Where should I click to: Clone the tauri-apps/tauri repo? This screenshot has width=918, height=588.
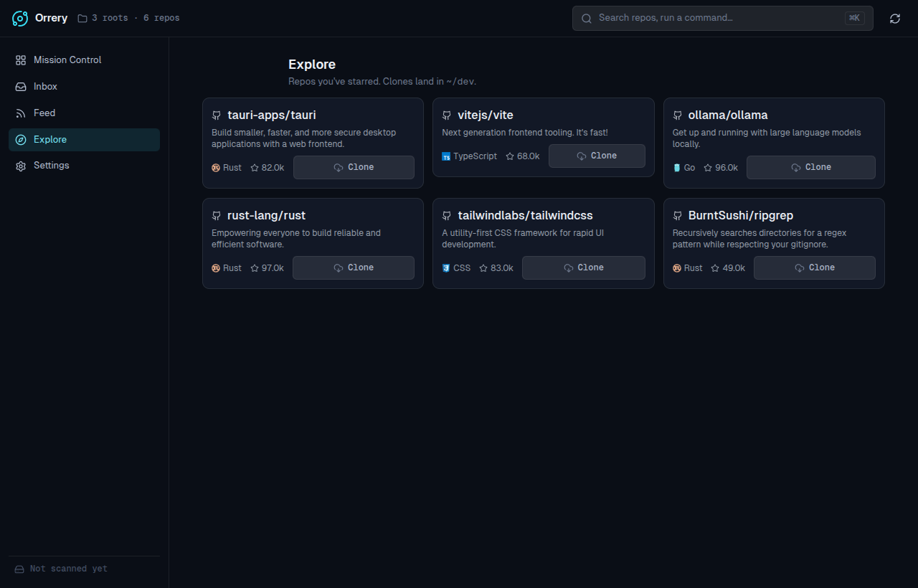coord(354,167)
